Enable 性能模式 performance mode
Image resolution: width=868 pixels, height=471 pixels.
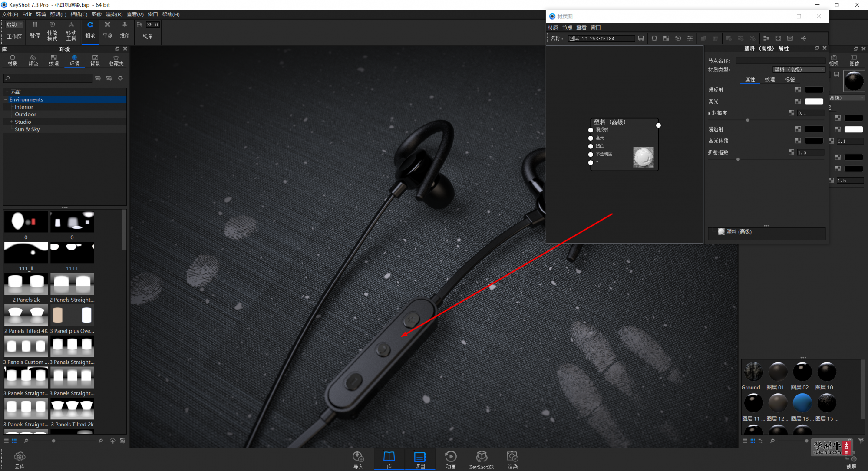coord(52,31)
